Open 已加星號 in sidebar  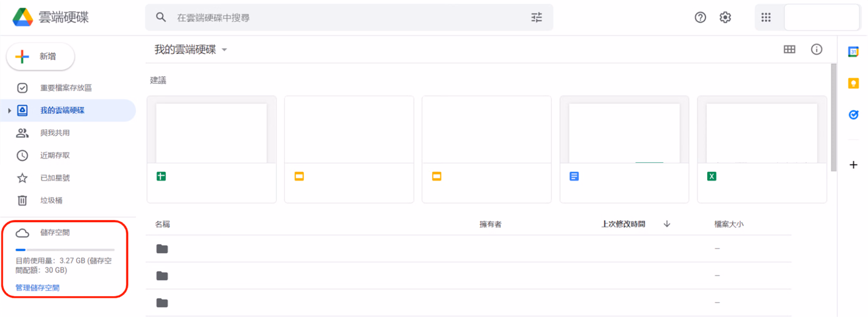coord(55,178)
